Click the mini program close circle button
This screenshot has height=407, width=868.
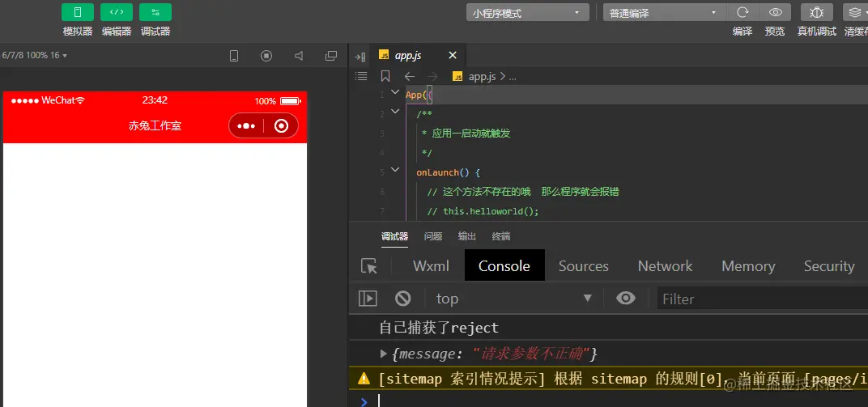click(x=281, y=126)
